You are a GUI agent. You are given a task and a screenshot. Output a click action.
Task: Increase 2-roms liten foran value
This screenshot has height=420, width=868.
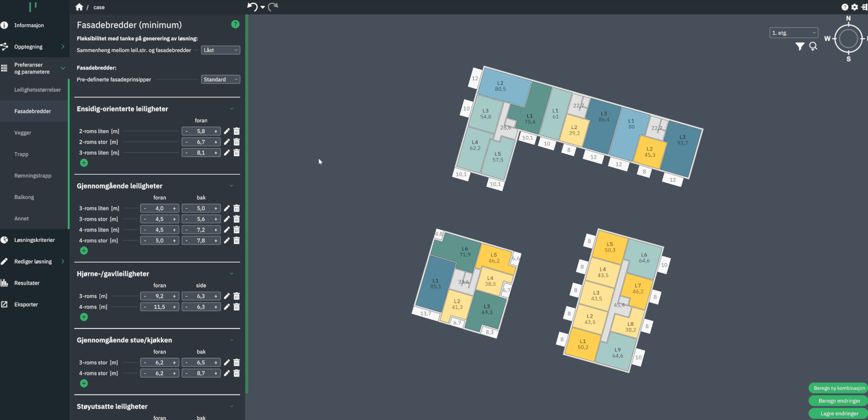[216, 131]
